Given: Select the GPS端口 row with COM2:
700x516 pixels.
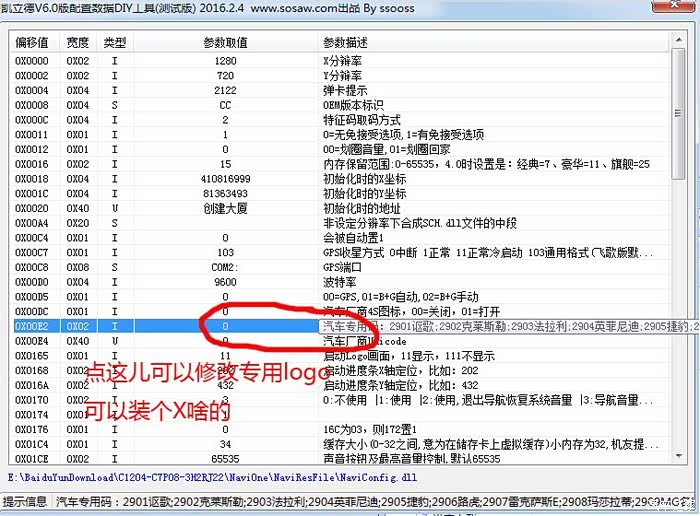Looking at the screenshot, I should point(225,267).
